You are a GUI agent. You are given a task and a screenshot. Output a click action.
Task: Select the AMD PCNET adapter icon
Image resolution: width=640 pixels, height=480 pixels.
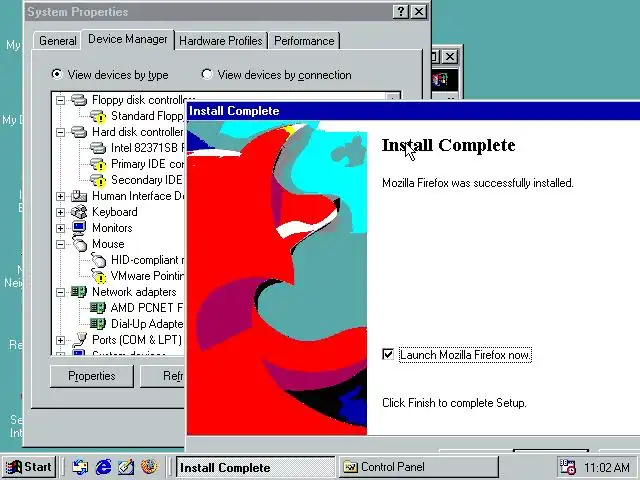[x=98, y=307]
